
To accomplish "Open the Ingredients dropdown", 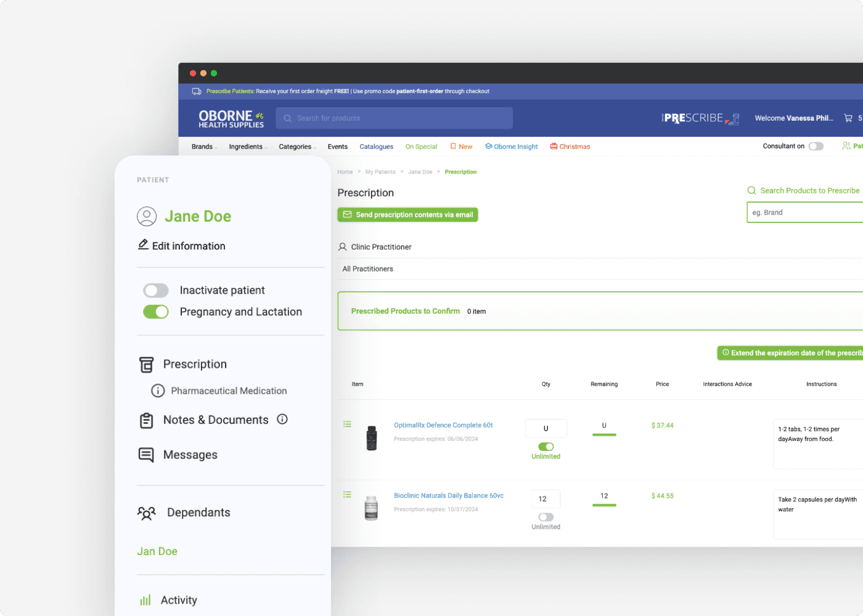I will point(246,147).
